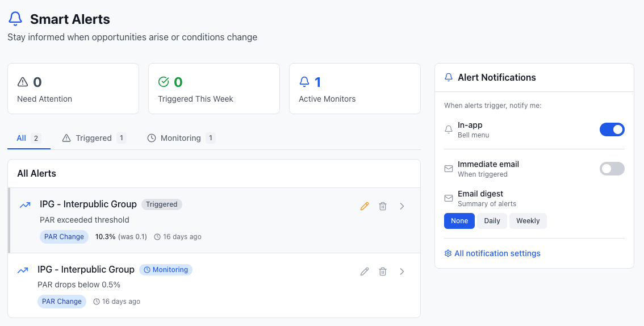Click the clock icon on monitoring alert timestamp
The height and width of the screenshot is (326, 644).
[x=97, y=302]
